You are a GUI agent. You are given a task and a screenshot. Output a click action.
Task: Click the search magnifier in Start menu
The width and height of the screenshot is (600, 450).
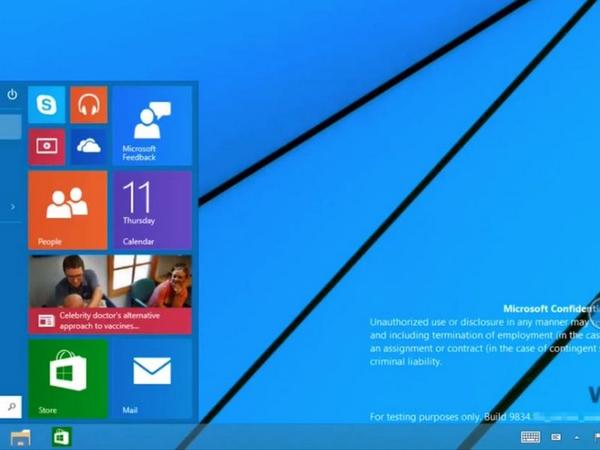pos(11,407)
